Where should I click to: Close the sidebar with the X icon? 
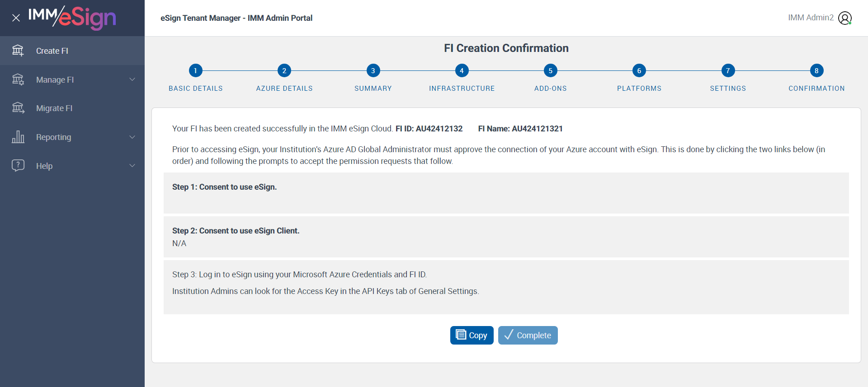(16, 18)
